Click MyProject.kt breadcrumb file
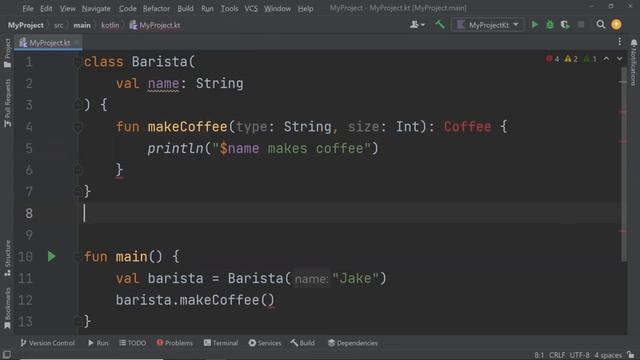640x360 pixels. click(x=155, y=25)
